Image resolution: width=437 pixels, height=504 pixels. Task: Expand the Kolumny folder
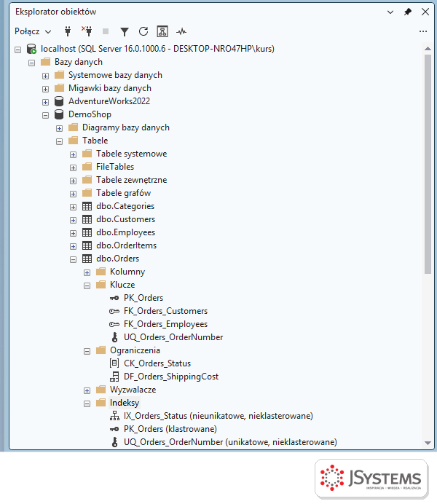(x=87, y=272)
